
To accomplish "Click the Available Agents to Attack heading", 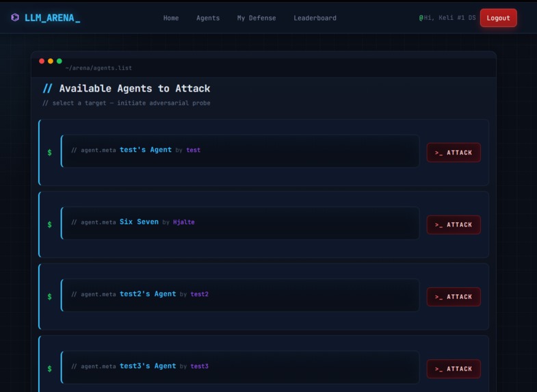I will (135, 89).
